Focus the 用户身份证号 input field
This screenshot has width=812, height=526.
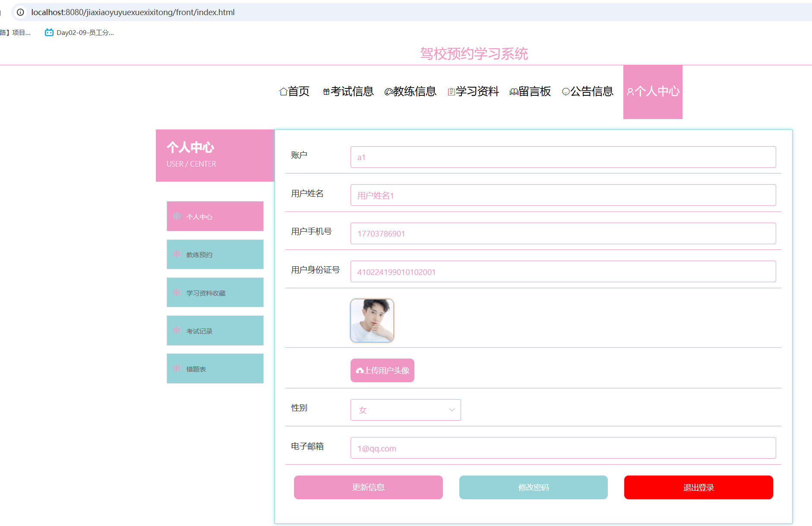tap(563, 271)
